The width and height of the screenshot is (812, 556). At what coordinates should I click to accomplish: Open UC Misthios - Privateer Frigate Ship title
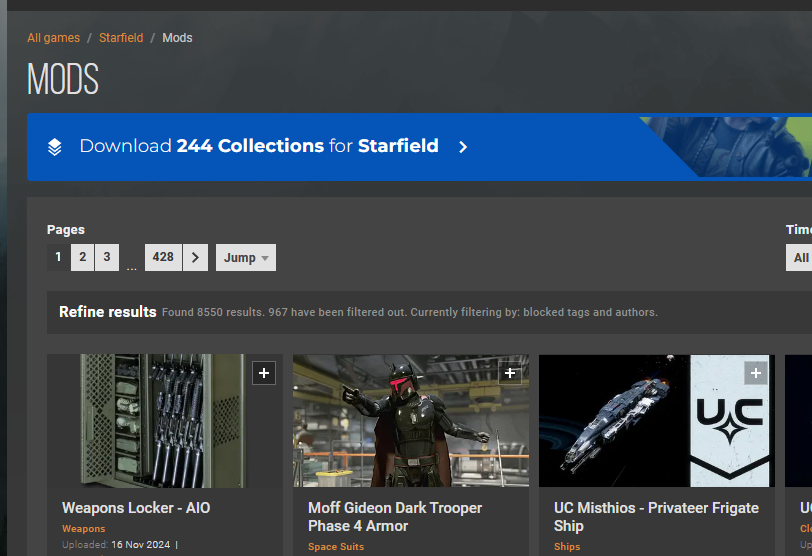pyautogui.click(x=656, y=517)
